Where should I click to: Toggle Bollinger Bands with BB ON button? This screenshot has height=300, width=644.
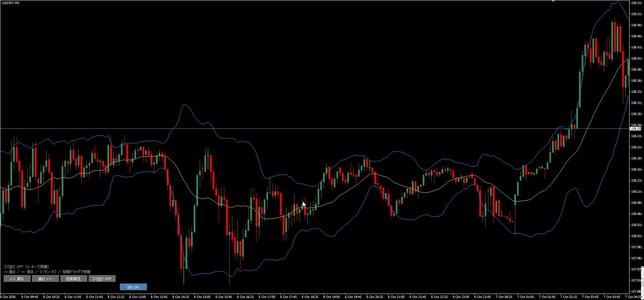point(133,287)
